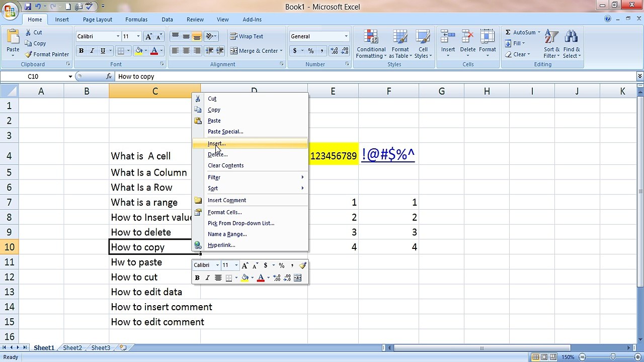Grow font size in the ribbon
The width and height of the screenshot is (644, 362).
point(149,36)
